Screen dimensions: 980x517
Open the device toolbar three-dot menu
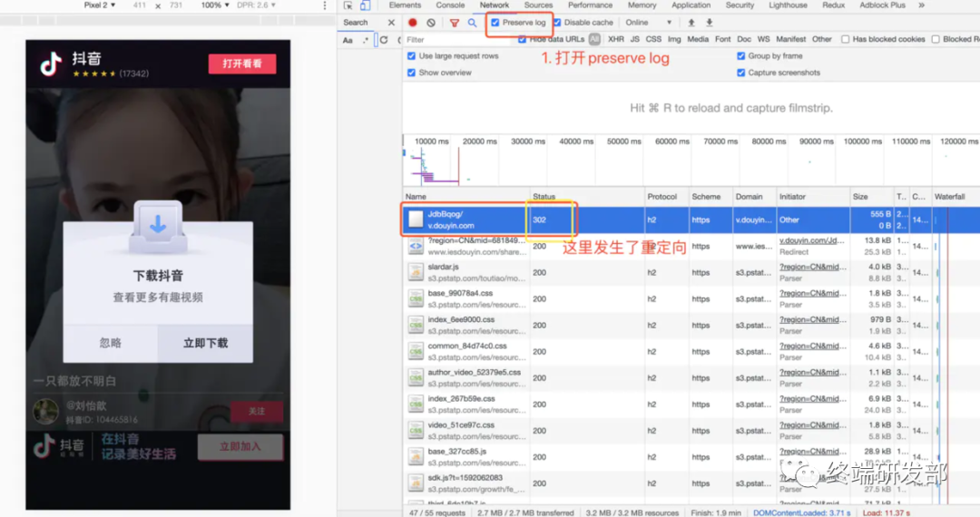coord(324,5)
